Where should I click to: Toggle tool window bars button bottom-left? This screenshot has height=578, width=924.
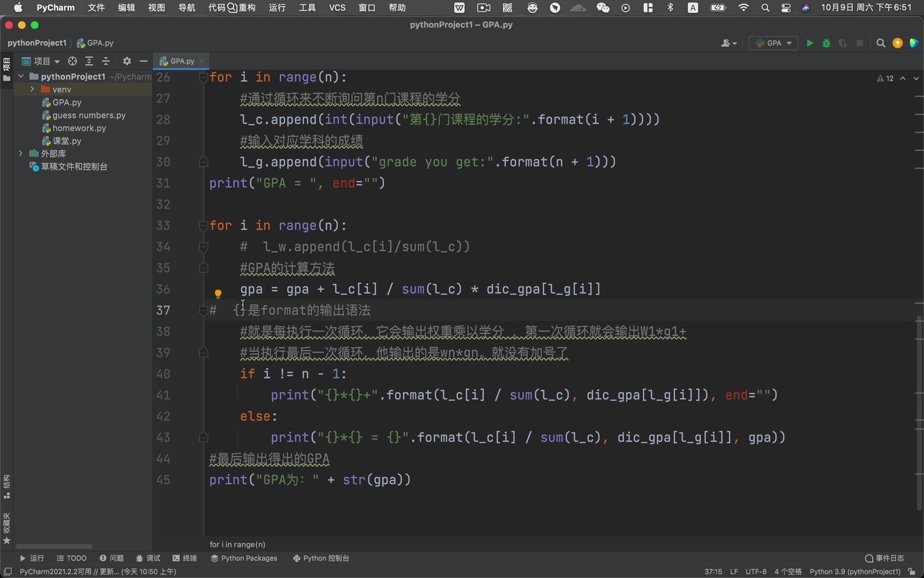7,572
